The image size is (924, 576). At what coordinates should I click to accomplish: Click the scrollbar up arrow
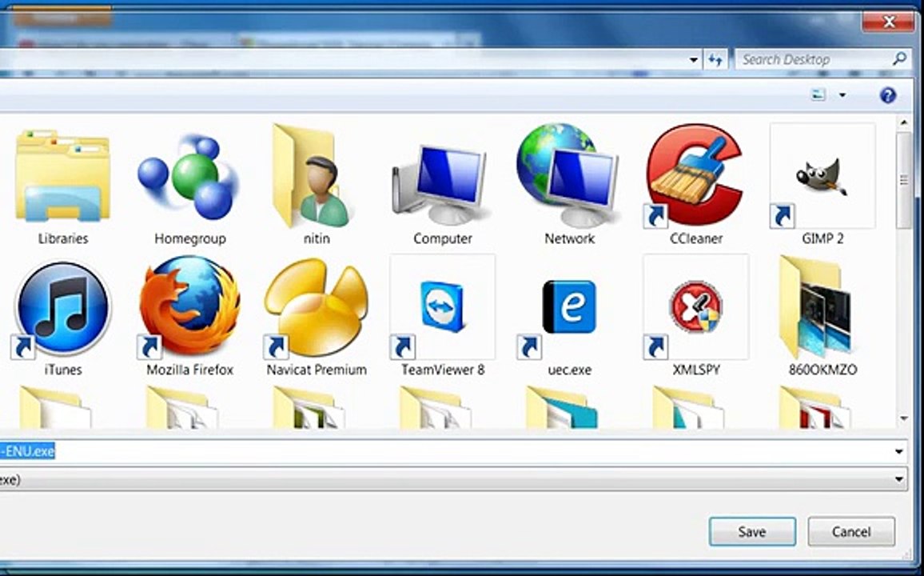point(904,122)
